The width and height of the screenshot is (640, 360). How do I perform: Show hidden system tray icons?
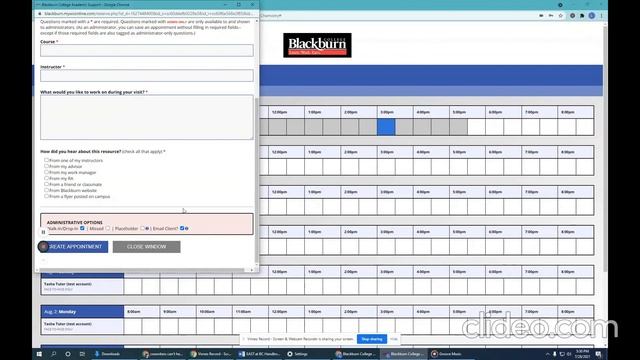[x=548, y=354]
